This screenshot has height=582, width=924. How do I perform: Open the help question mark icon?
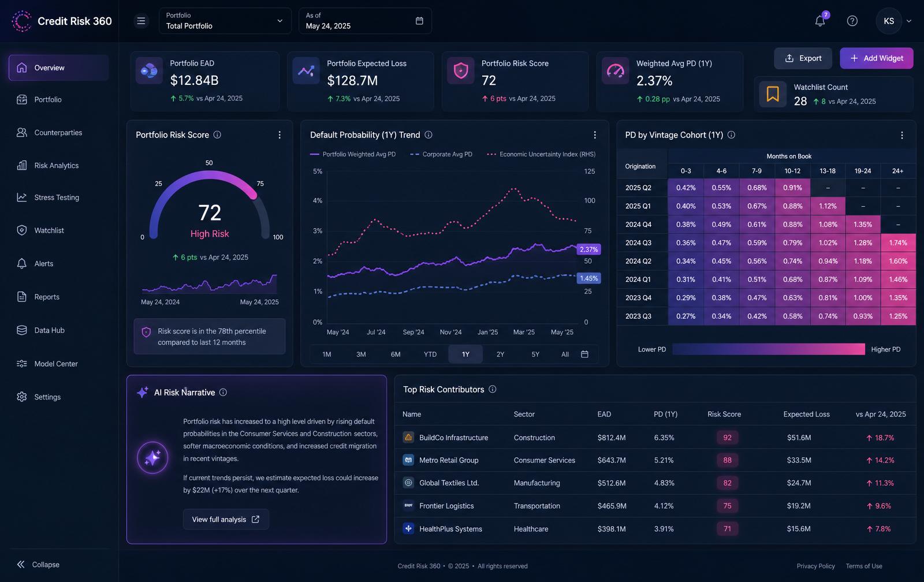pos(852,21)
